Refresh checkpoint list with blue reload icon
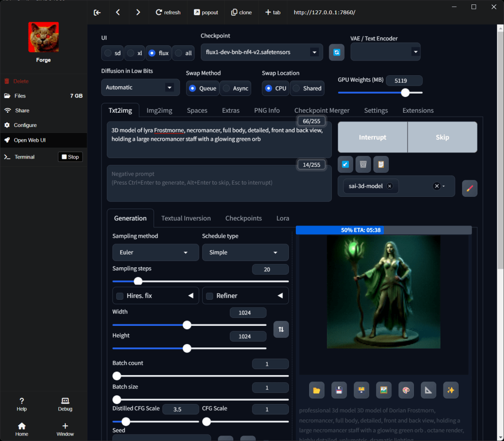 point(337,52)
